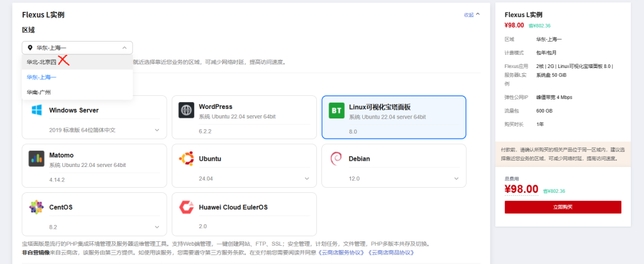Screen dimensions: 644x264
Task: Open CentOS 8.2 version dropdown
Action: (x=157, y=227)
